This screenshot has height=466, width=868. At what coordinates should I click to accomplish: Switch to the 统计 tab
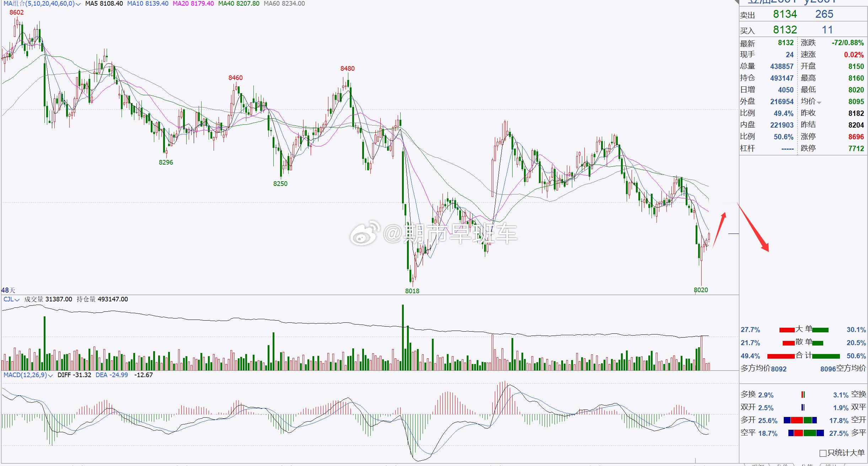click(831, 465)
